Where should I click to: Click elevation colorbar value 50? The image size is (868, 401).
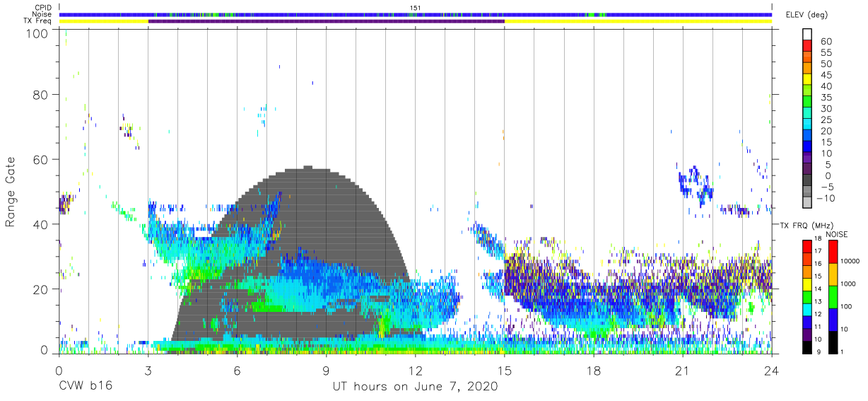(826, 64)
